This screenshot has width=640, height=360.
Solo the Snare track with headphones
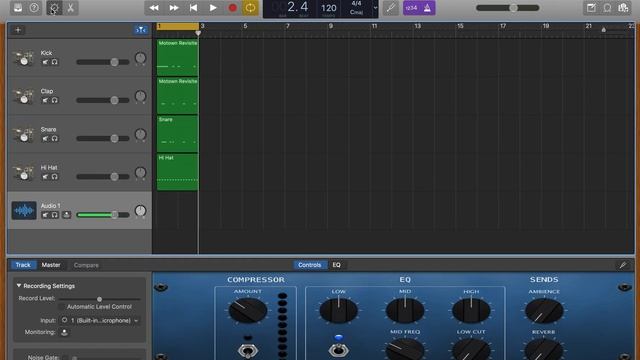coord(55,139)
